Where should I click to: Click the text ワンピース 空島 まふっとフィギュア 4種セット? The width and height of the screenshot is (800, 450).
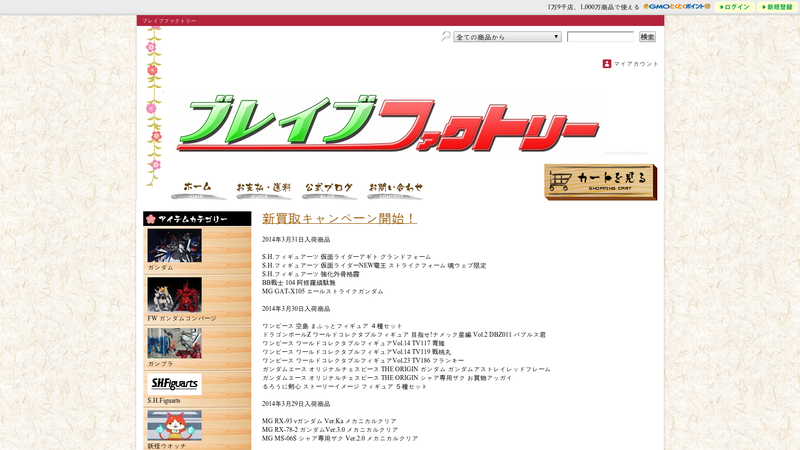[332, 326]
